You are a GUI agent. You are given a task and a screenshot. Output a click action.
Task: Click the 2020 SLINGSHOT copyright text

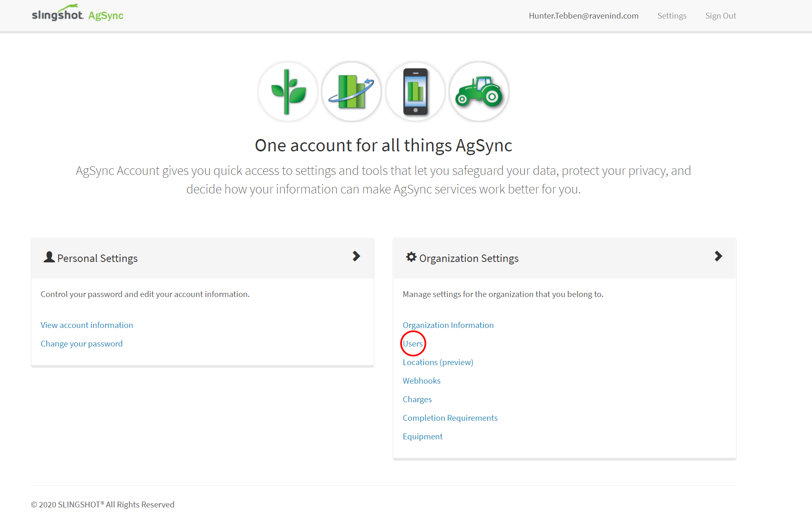coord(103,505)
